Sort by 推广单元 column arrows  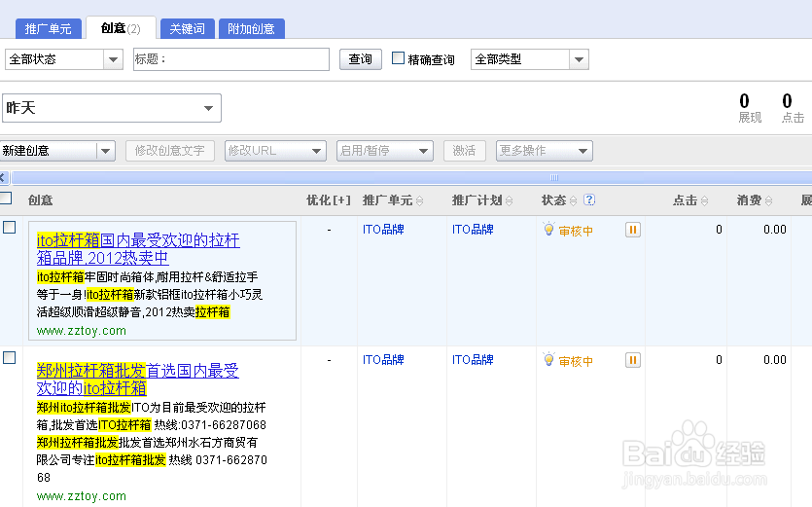419,200
